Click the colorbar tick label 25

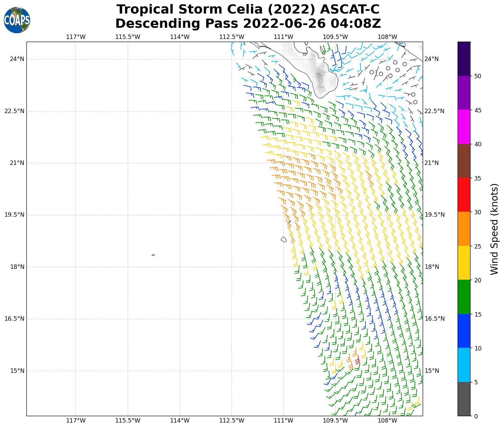point(478,246)
